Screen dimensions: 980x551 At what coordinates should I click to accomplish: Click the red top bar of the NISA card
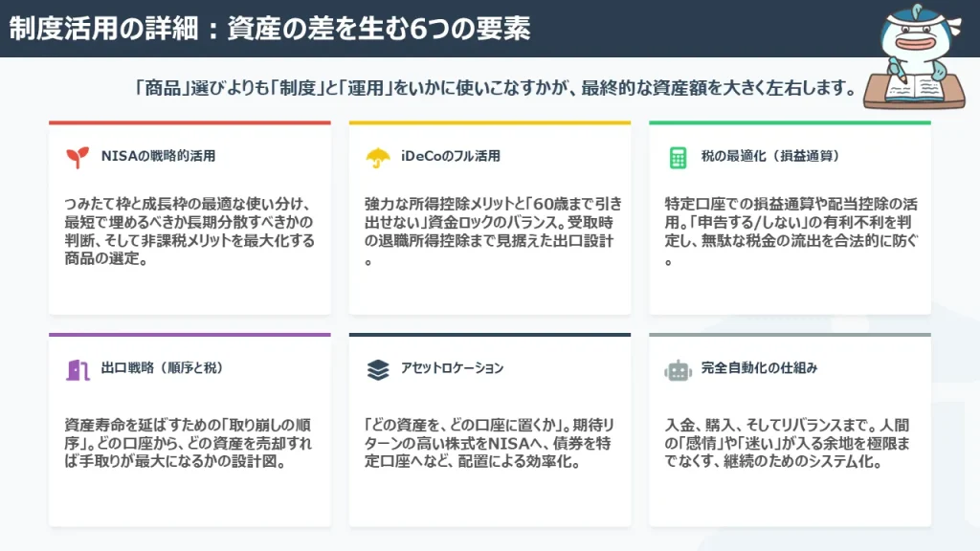[x=189, y=122]
